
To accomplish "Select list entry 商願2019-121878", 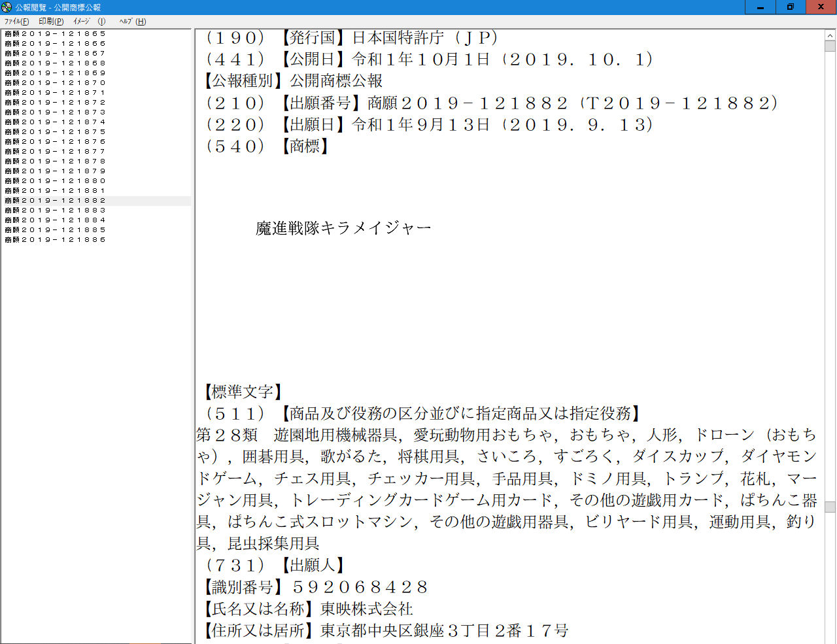I will point(55,161).
